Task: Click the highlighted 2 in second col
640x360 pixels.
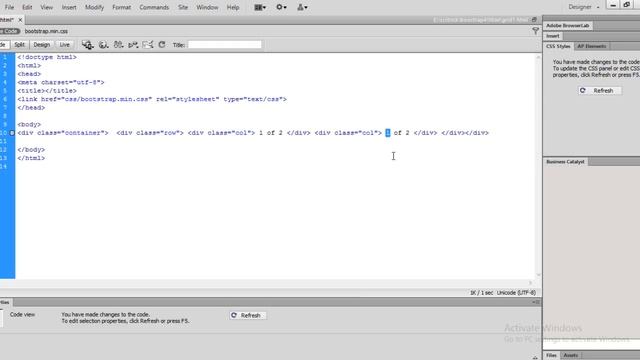Action: tap(388, 133)
